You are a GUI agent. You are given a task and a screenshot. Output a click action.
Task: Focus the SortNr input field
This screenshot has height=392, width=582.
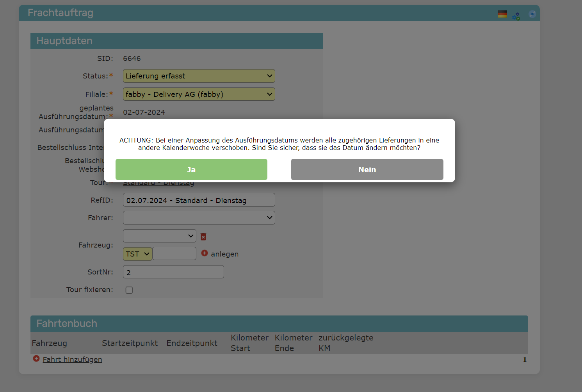[173, 272]
